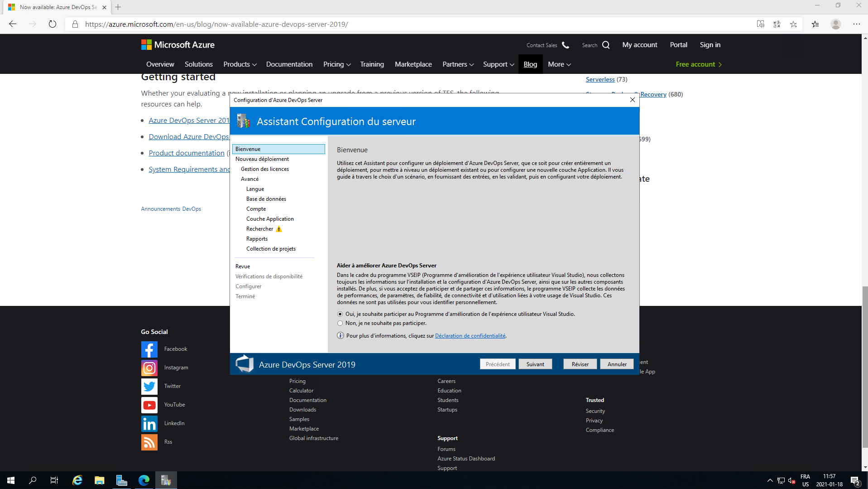This screenshot has width=868, height=489.
Task: Click the Facebook social icon
Action: point(149,349)
